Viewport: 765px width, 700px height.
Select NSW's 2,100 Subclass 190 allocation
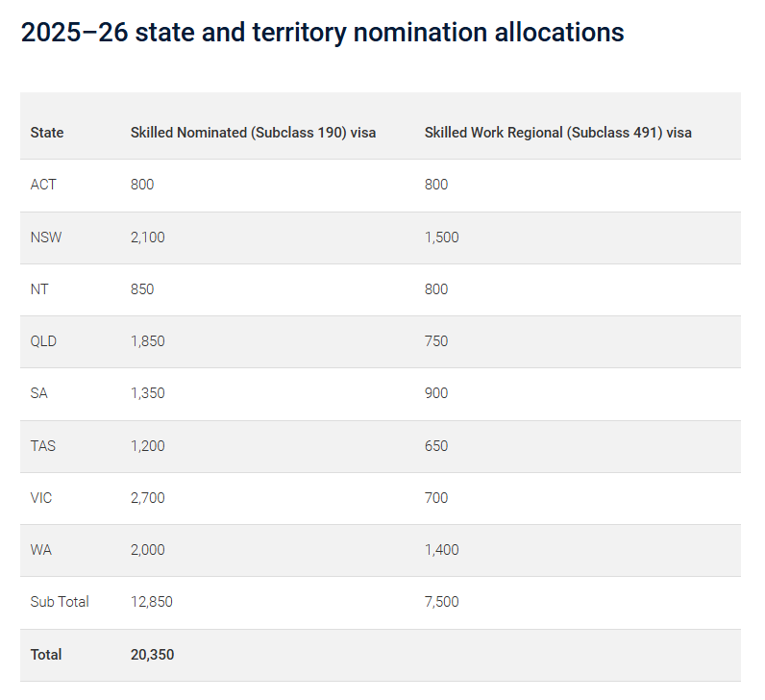pos(148,237)
